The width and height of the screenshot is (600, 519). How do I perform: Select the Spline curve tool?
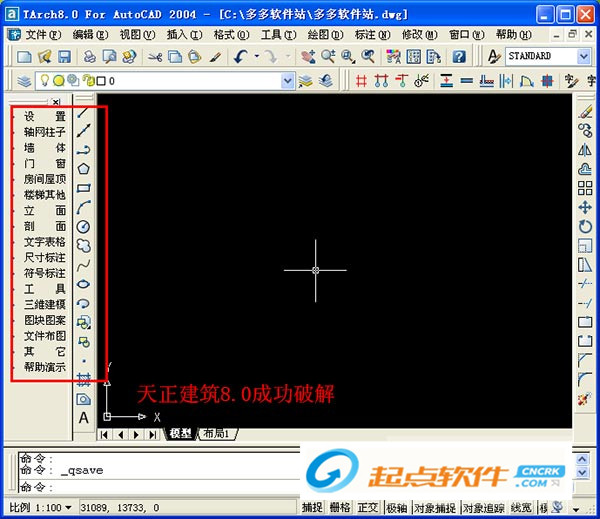click(x=83, y=265)
